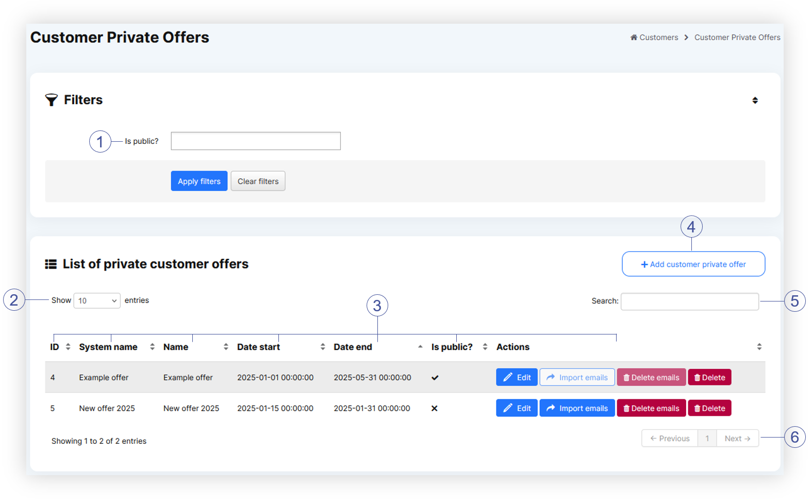This screenshot has width=812, height=504.
Task: Focus the table Search box
Action: (689, 301)
